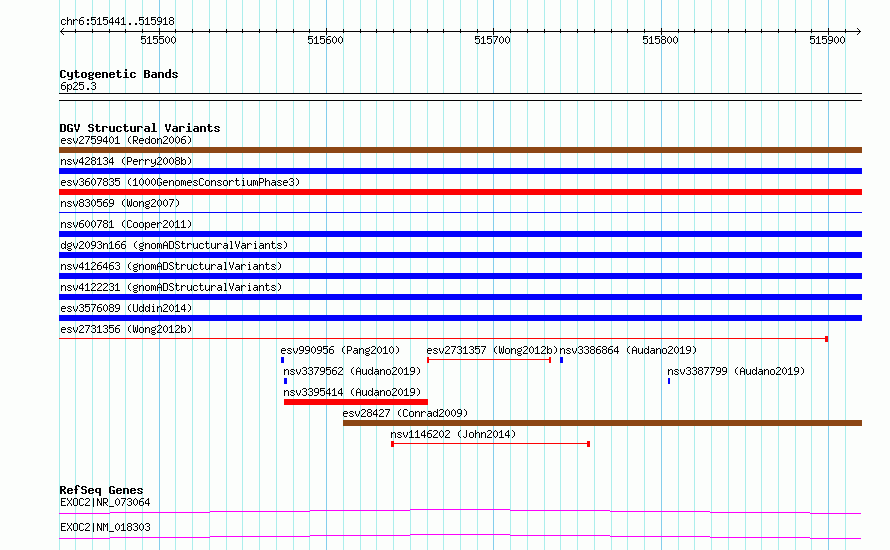Open dgv2093n166 (gnomADStructuralVariants) label
Viewport: 890px width, 550px height.
[x=174, y=245]
